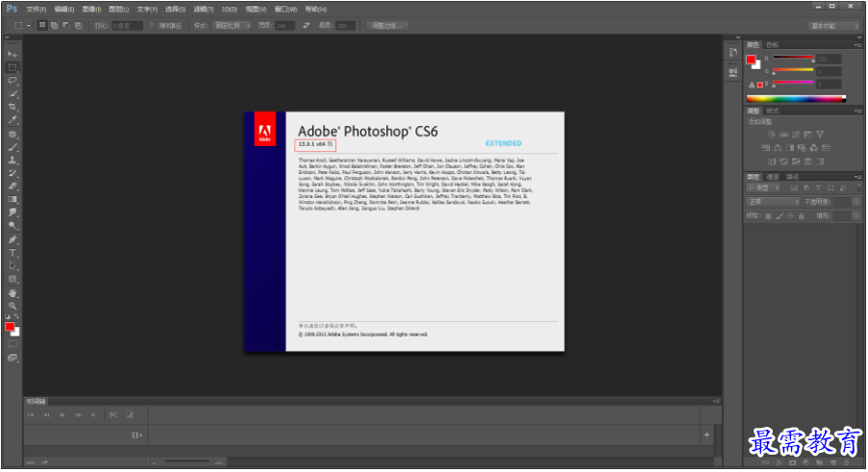Pick a color from the spectrum ramp
This screenshot has width=868, height=472.
coord(796,99)
